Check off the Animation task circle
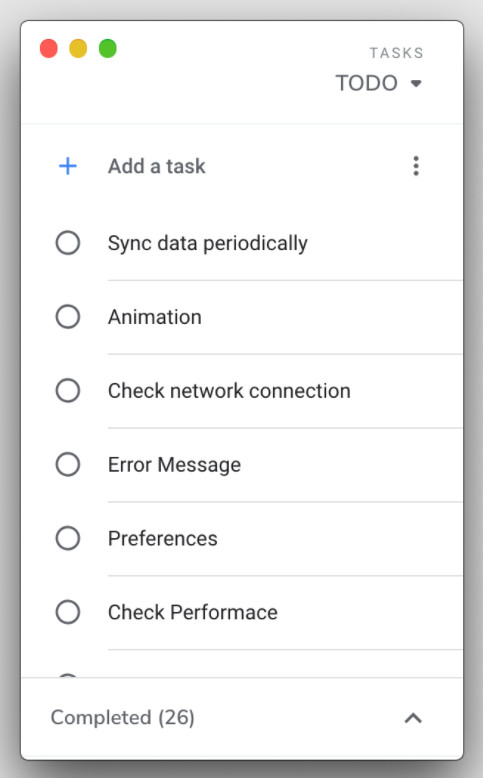 [68, 317]
